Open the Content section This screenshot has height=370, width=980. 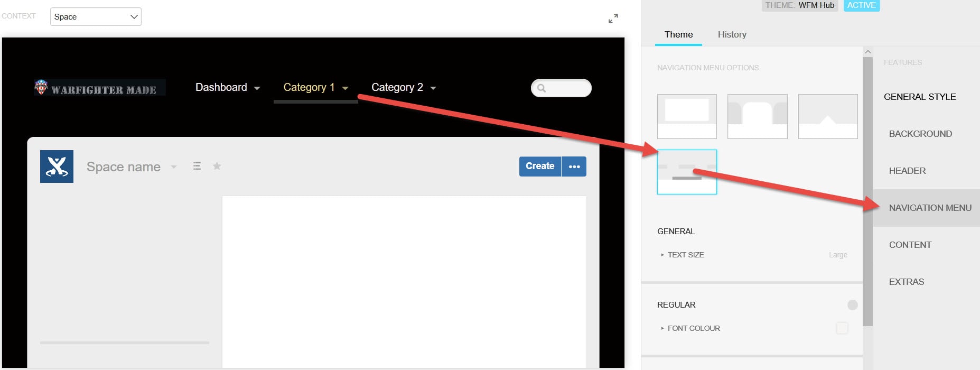pos(910,245)
